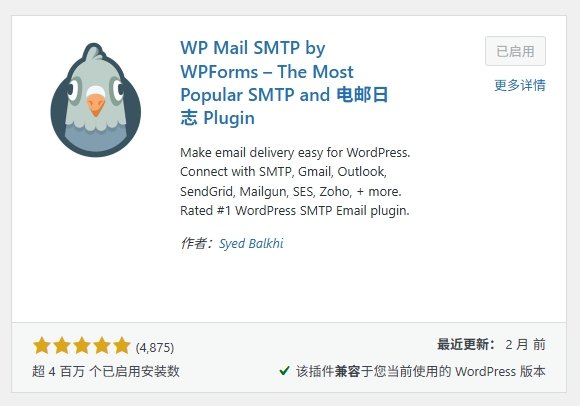This screenshot has height=406, width=580.
Task: Click the 已启用 button
Action: [x=515, y=51]
